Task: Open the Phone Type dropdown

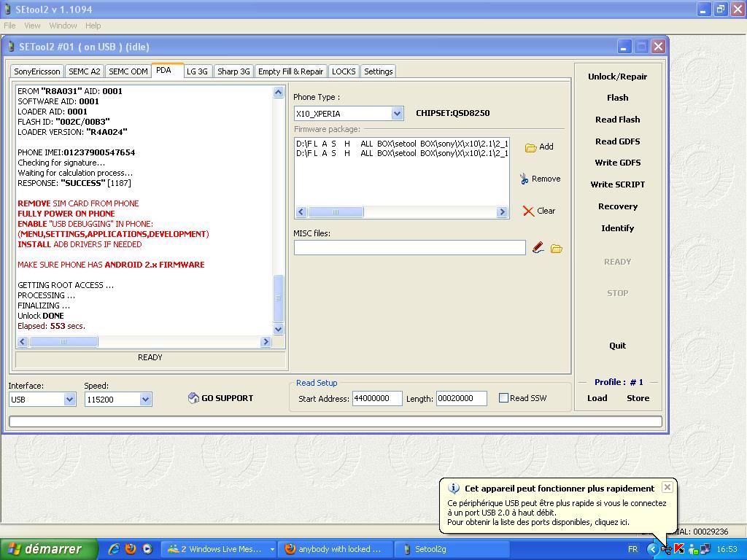Action: (x=397, y=113)
